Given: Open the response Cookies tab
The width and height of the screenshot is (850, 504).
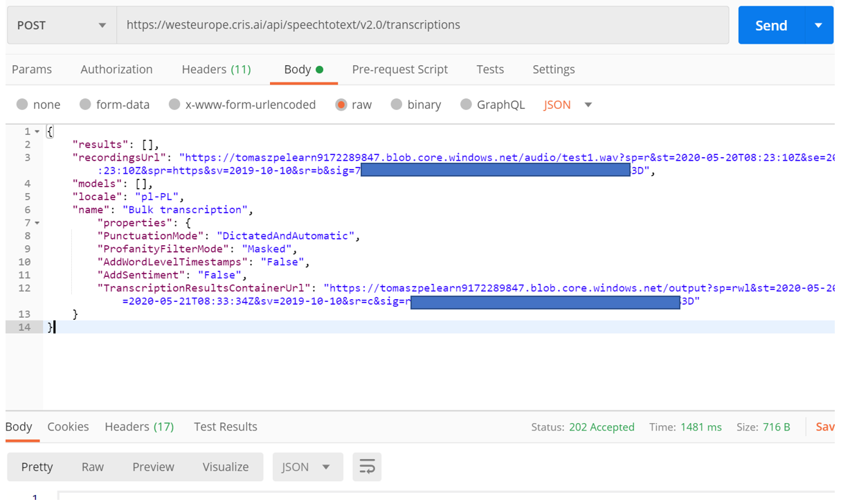Looking at the screenshot, I should pyautogui.click(x=68, y=426).
